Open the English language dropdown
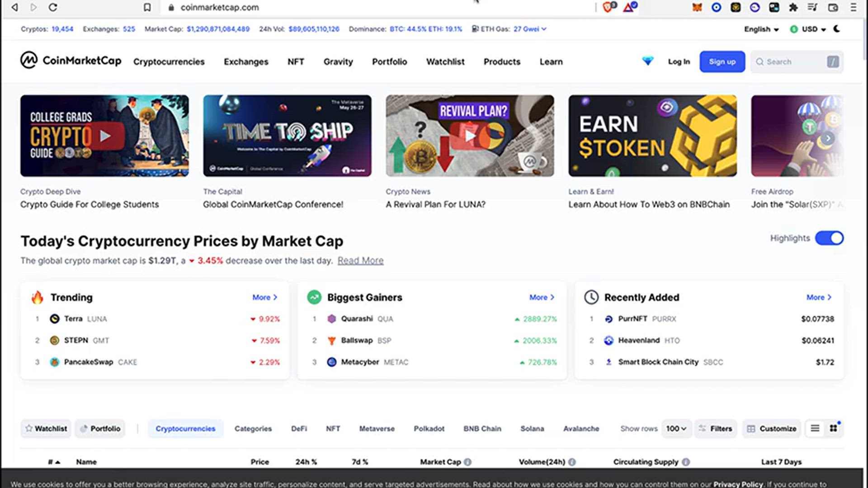868x488 pixels. point(761,29)
